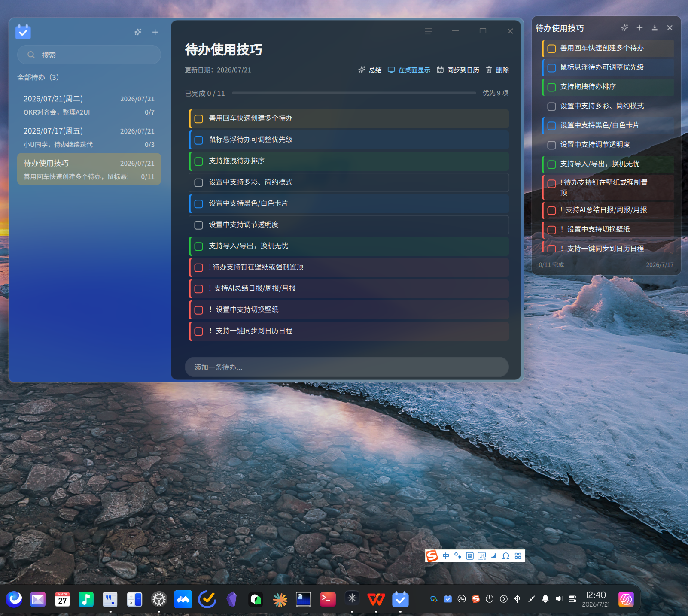This screenshot has height=616, width=688.
Task: Check 善用回车快速创建多个待办 in main window
Action: 199,119
